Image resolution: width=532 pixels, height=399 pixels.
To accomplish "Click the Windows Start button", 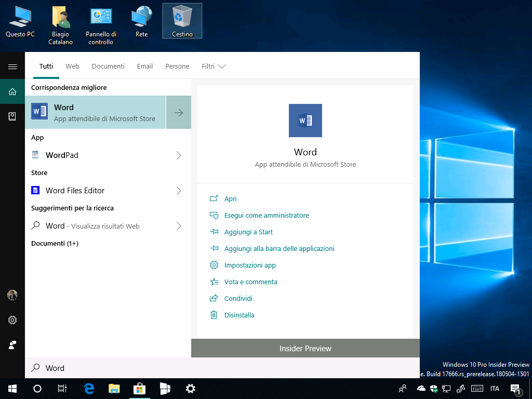I will tap(12, 389).
